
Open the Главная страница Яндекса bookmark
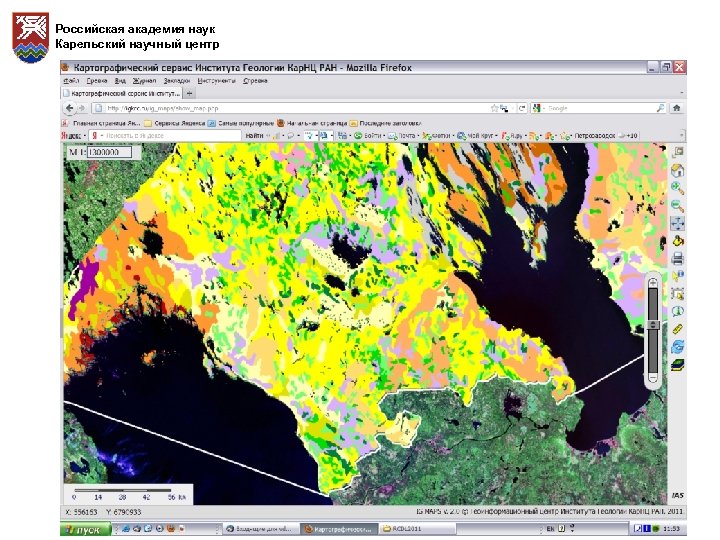(x=101, y=123)
